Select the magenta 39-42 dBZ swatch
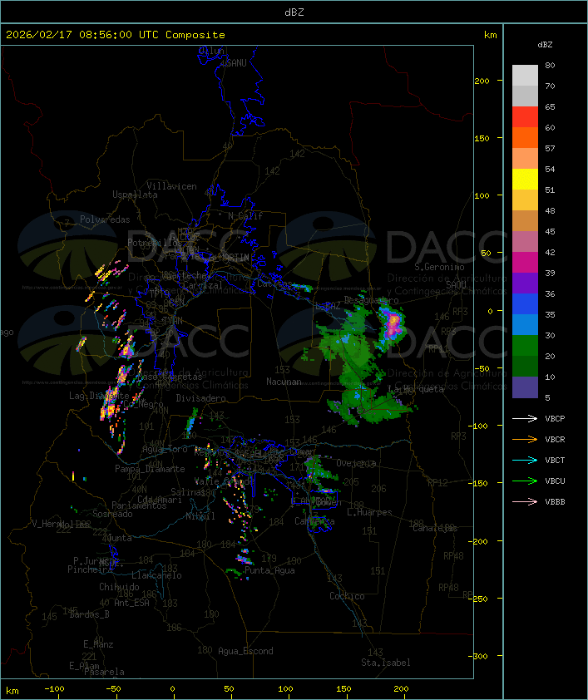Viewport: 588px width, 700px height. [525, 262]
